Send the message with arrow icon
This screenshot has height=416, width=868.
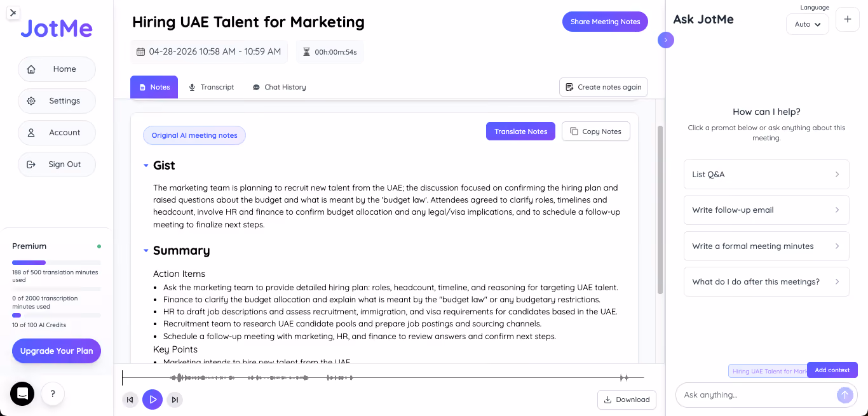844,395
